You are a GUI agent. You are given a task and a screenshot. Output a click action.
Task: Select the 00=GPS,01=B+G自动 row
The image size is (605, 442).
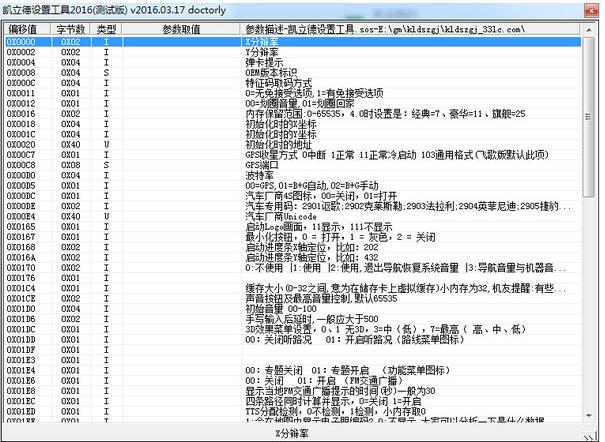pos(292,186)
